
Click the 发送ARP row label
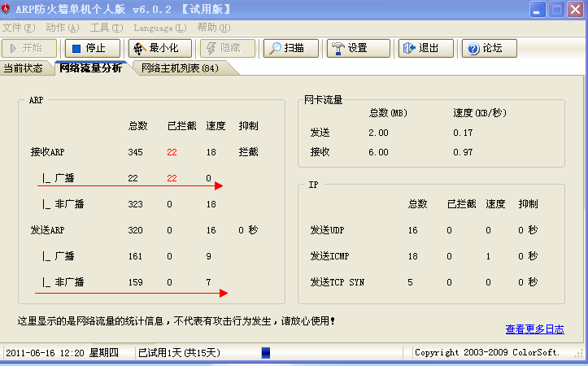click(47, 230)
